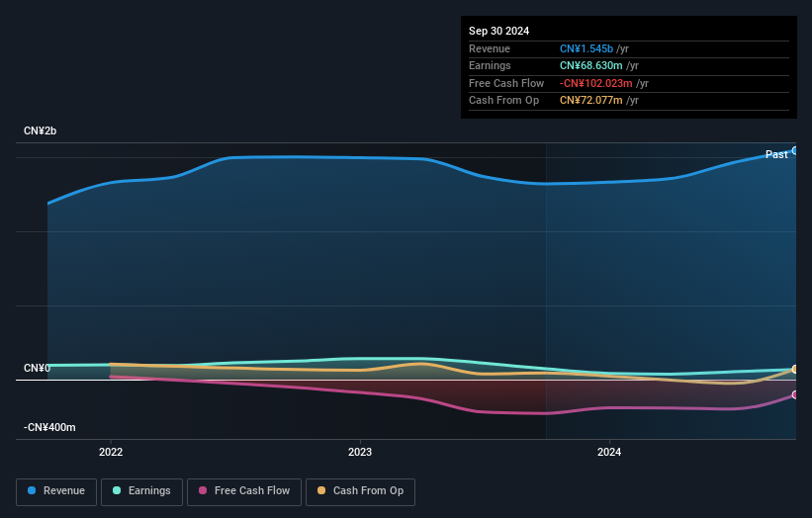The image size is (812, 518).
Task: Click the CN¥68.630m earnings value
Action: coord(590,65)
